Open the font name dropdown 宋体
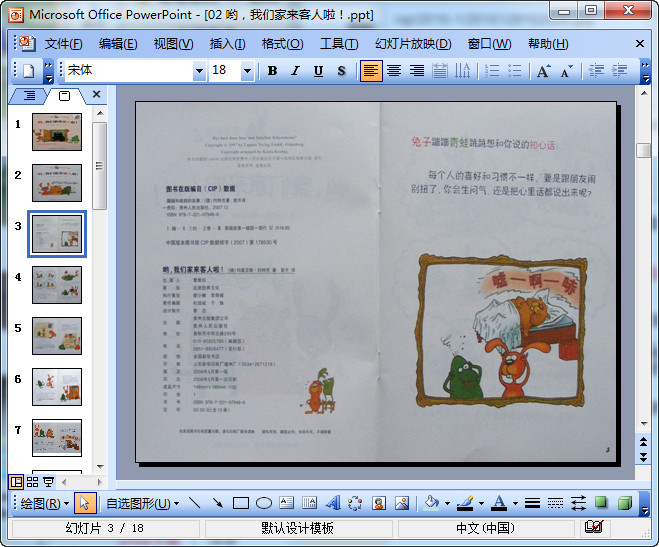Screen dimensions: 659x547 coord(199,71)
